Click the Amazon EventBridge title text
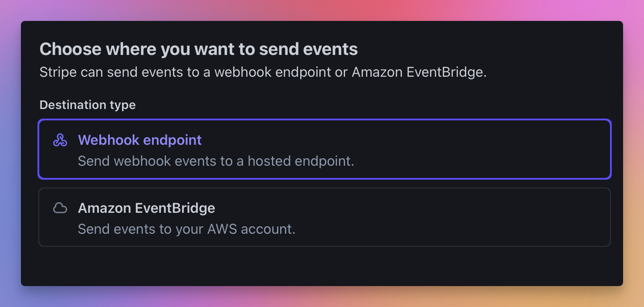The image size is (644, 307). click(x=146, y=208)
